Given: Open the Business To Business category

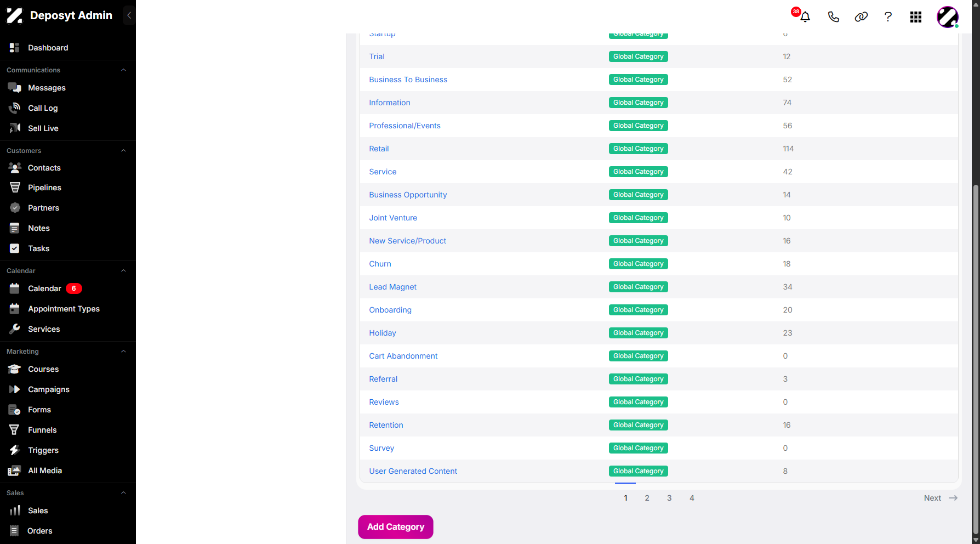Looking at the screenshot, I should pyautogui.click(x=408, y=80).
